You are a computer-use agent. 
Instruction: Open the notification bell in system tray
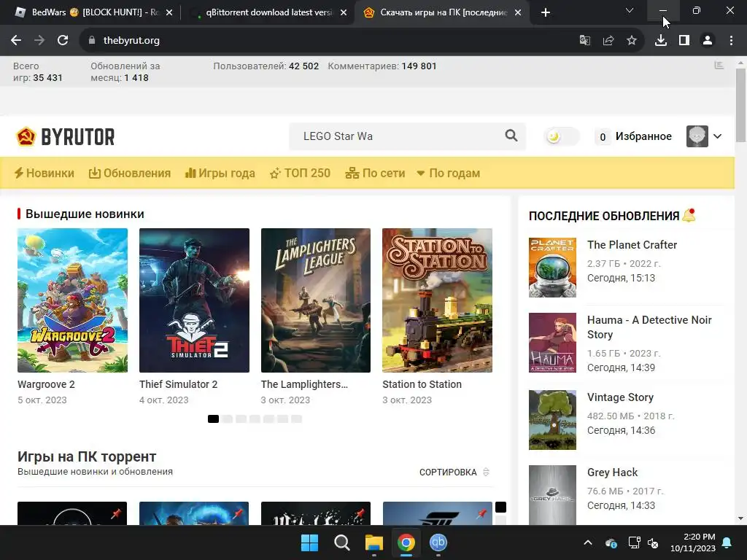(727, 542)
